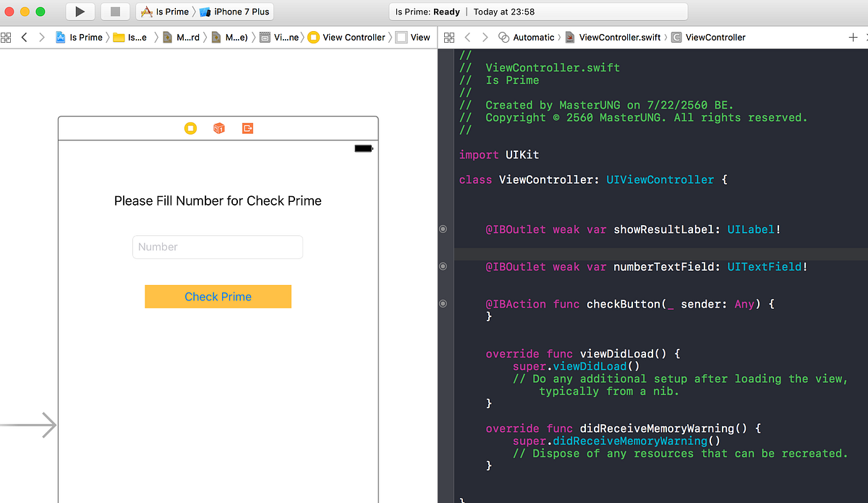
Task: Click the First Responder cube icon
Action: pyautogui.click(x=218, y=127)
